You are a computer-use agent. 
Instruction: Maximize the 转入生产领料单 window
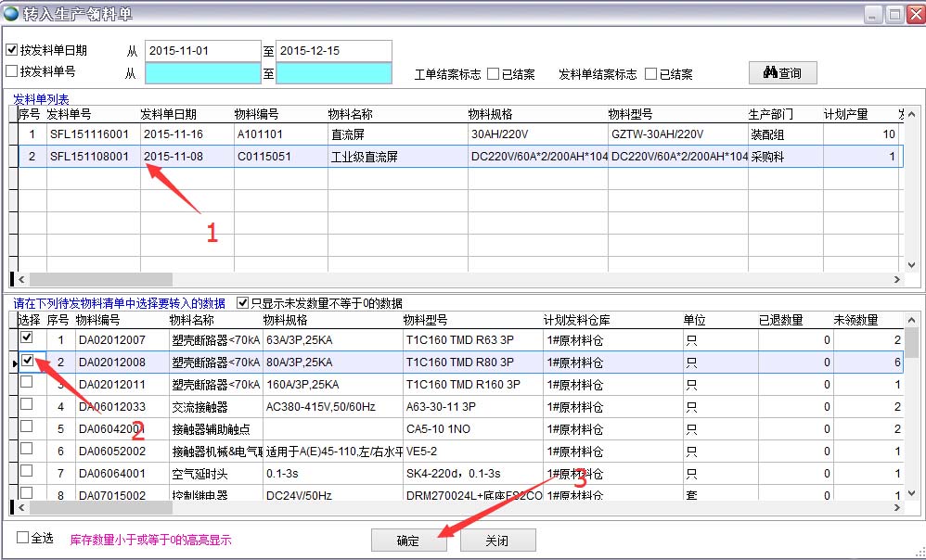[x=894, y=14]
